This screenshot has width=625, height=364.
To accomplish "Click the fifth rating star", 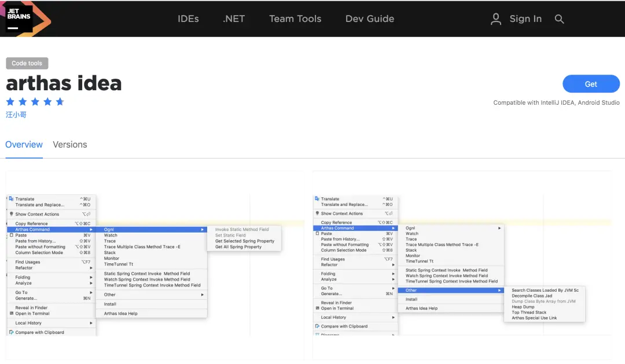I will (x=60, y=102).
